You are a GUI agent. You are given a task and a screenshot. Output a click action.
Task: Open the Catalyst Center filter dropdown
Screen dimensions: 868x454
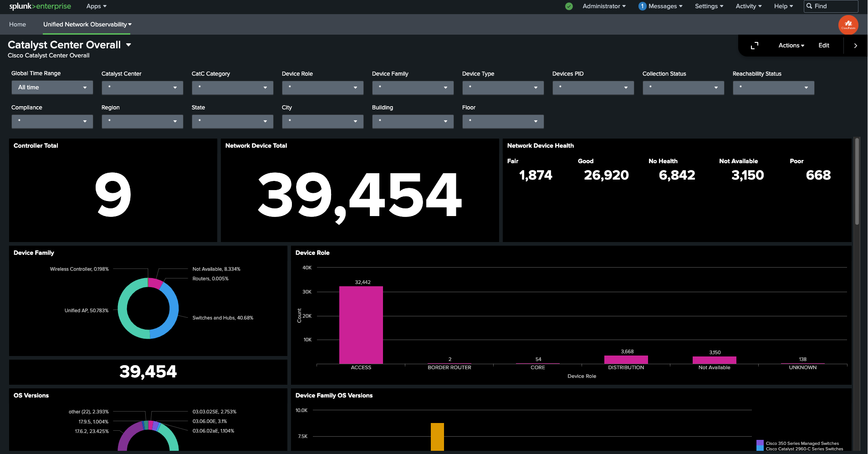coord(143,88)
